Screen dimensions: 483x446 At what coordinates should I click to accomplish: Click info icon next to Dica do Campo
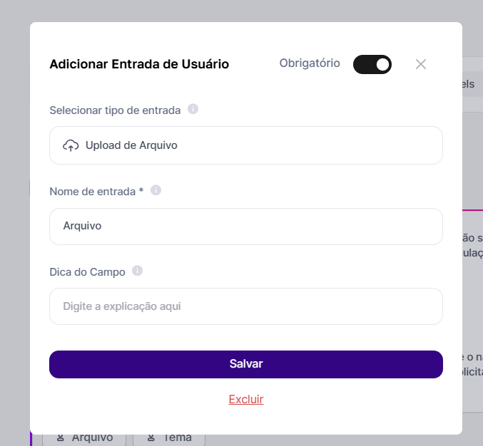pos(137,271)
